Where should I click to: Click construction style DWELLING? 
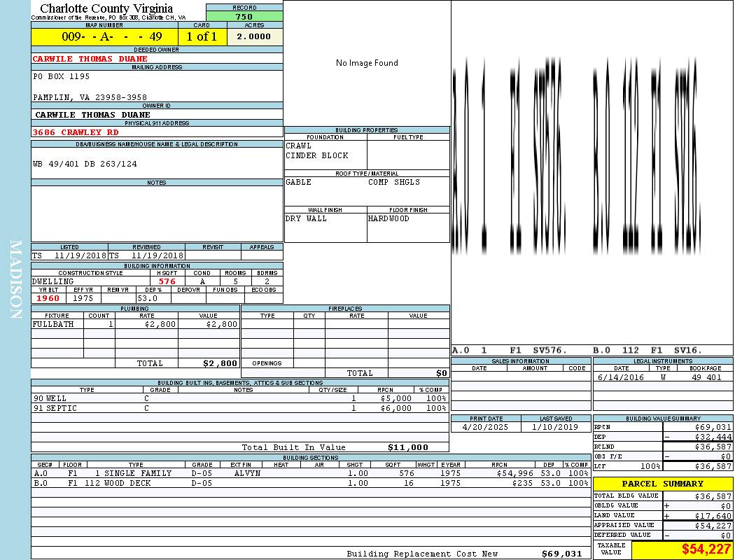[x=53, y=281]
